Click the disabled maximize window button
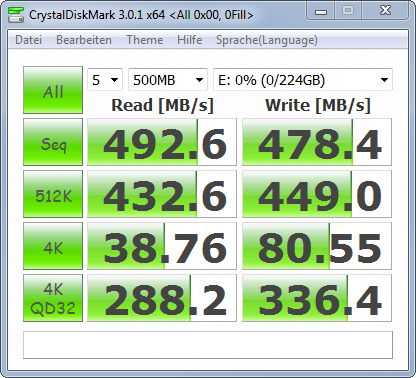This screenshot has height=378, width=416. click(348, 11)
